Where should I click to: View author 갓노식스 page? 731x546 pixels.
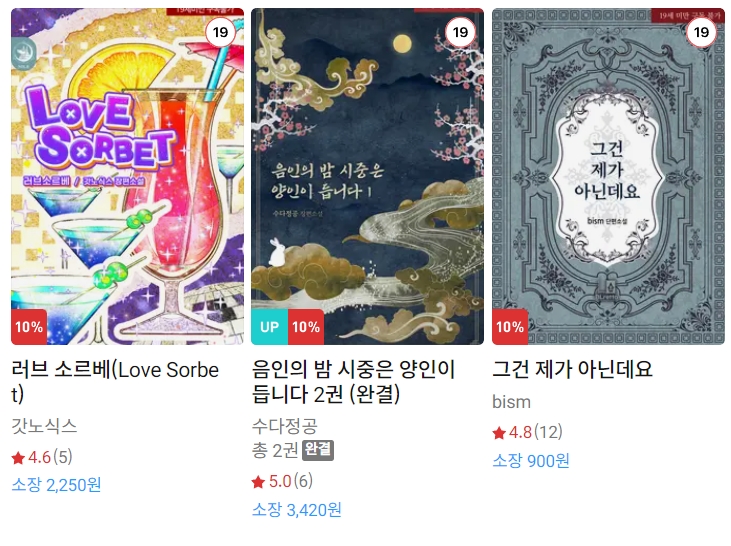click(44, 427)
